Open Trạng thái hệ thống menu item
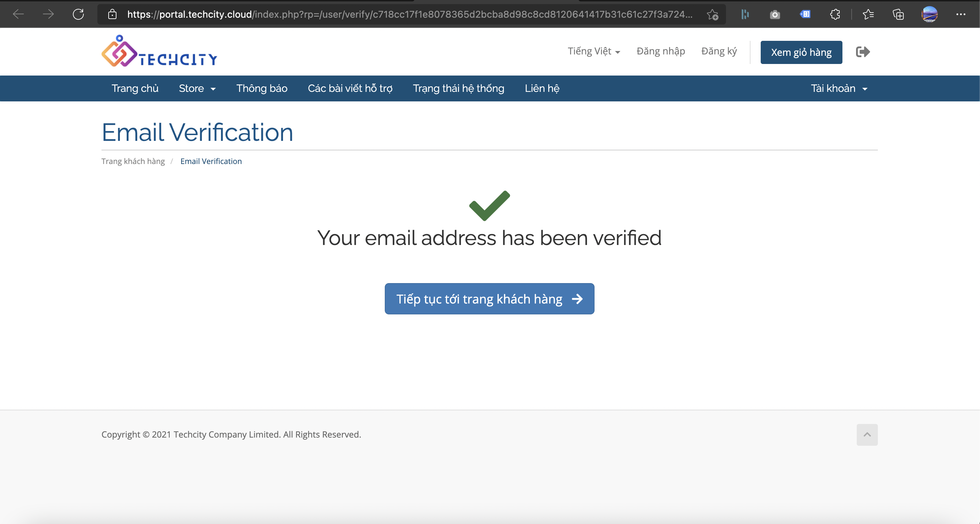Viewport: 980px width, 524px height. 458,88
